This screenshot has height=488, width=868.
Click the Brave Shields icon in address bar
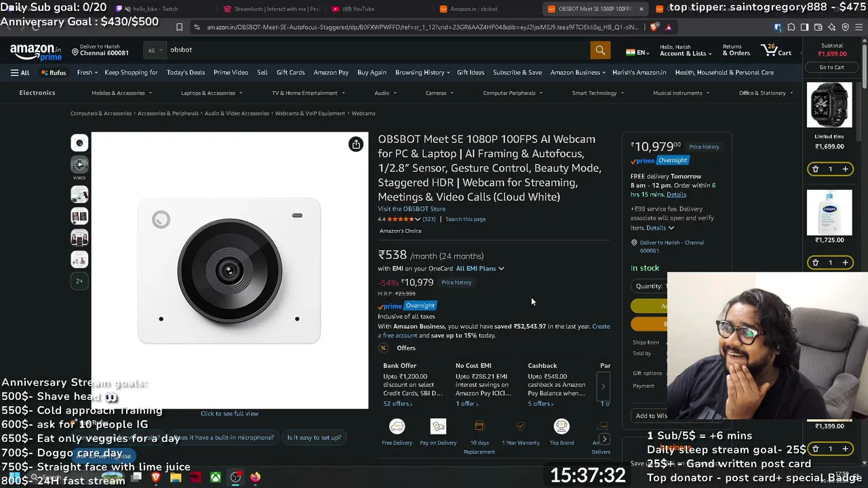click(654, 27)
